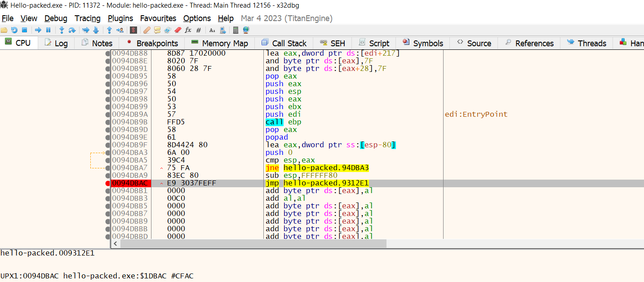Toggle breakpoint dot at 0094DB9B call ebp
This screenshot has width=644, height=282.
coord(107,122)
